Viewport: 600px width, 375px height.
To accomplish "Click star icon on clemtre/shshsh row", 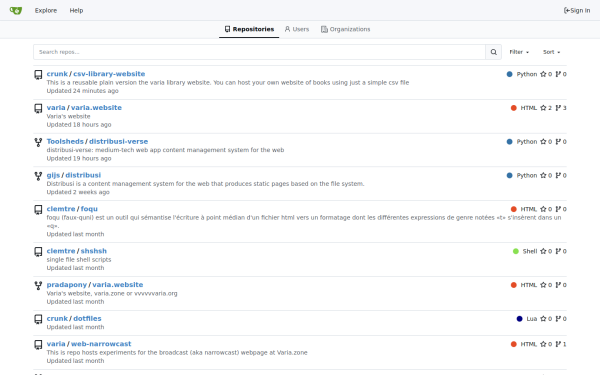I will pyautogui.click(x=543, y=251).
